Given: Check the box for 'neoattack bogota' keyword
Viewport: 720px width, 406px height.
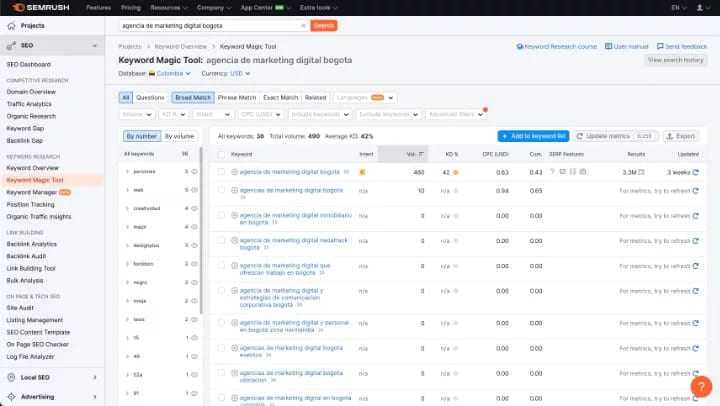Looking at the screenshot, I should pyautogui.click(x=221, y=240).
